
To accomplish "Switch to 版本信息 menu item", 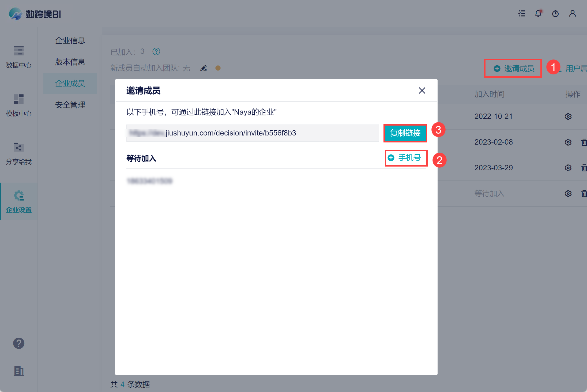I will click(x=70, y=62).
